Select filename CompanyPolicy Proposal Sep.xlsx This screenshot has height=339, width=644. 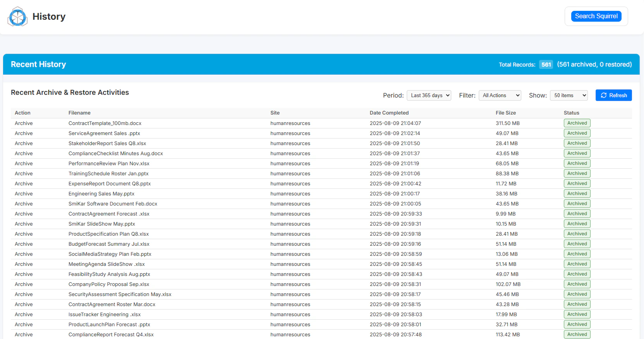(x=109, y=284)
